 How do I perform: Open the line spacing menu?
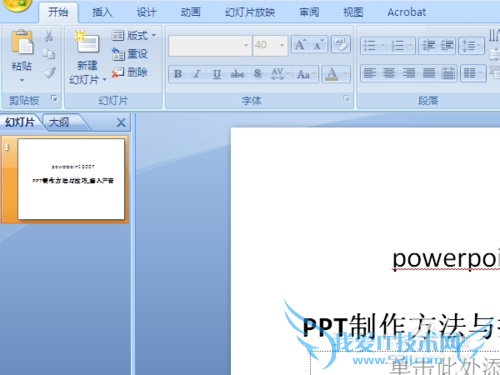(471, 45)
